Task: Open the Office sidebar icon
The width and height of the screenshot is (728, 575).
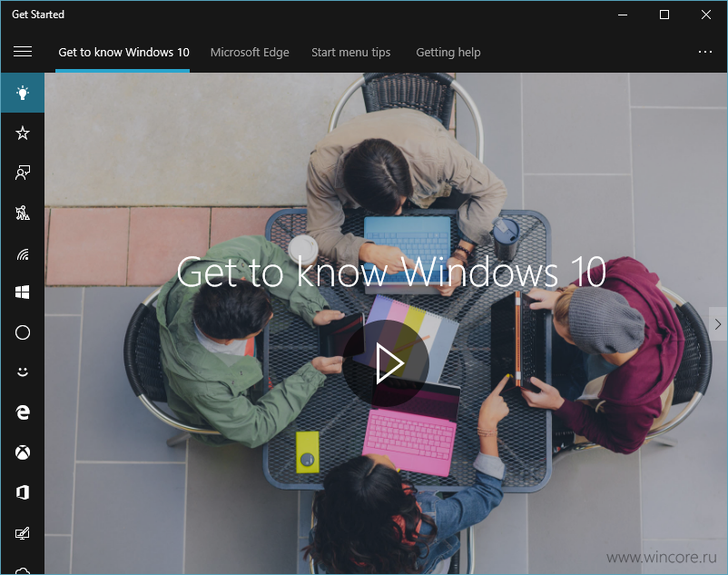Action: click(x=23, y=492)
